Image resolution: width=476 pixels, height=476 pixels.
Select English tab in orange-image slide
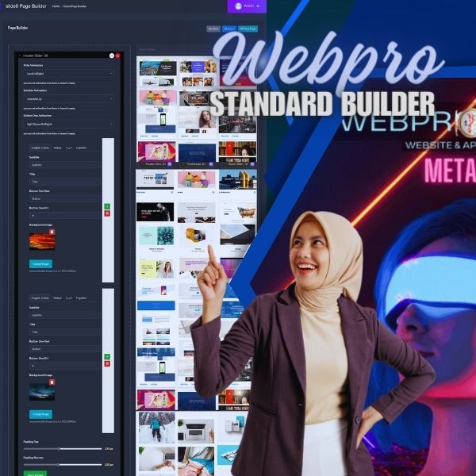click(40, 148)
